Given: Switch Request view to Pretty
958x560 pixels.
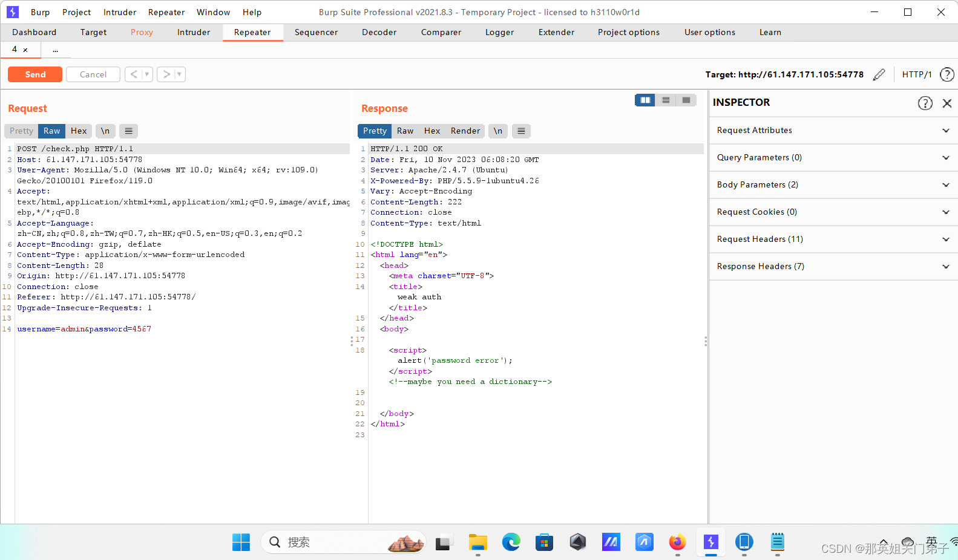Looking at the screenshot, I should tap(21, 131).
